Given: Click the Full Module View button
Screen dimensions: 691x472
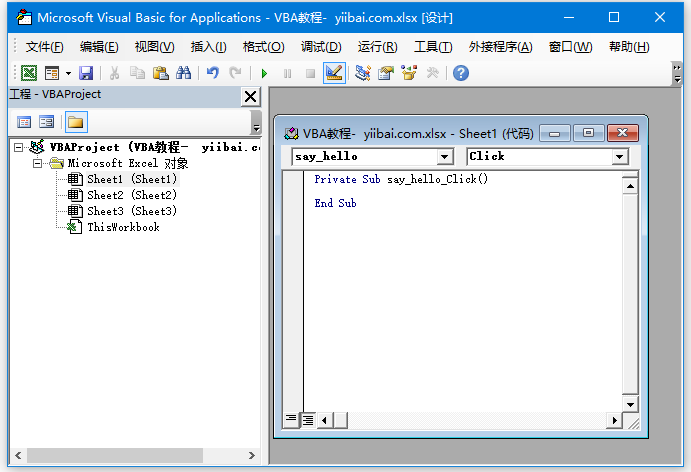Looking at the screenshot, I should (x=308, y=420).
